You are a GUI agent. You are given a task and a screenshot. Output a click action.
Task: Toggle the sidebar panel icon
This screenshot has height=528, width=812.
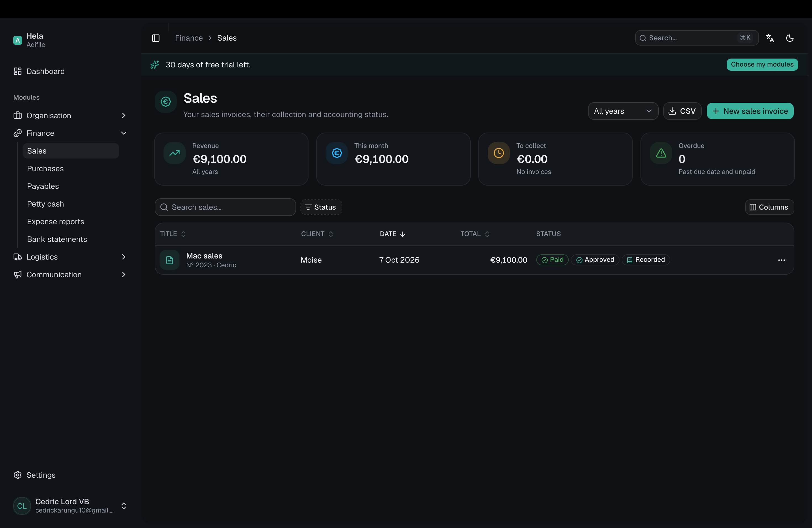point(155,38)
